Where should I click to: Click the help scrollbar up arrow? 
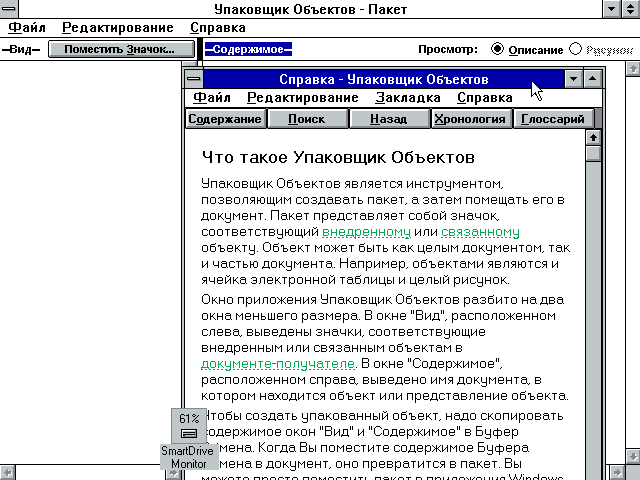click(x=592, y=138)
